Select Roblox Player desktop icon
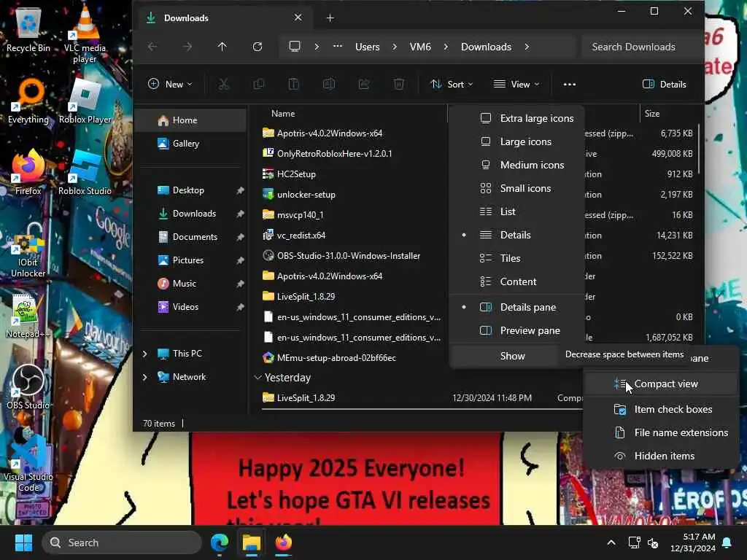This screenshot has height=560, width=747. pos(85,101)
